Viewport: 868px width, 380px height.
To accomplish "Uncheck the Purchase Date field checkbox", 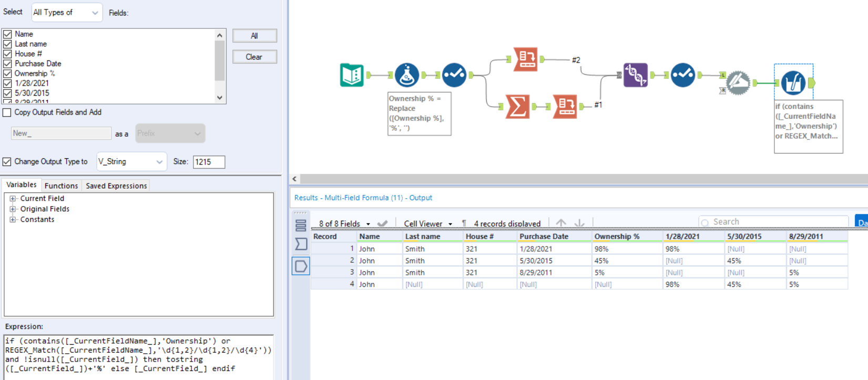I will [7, 64].
